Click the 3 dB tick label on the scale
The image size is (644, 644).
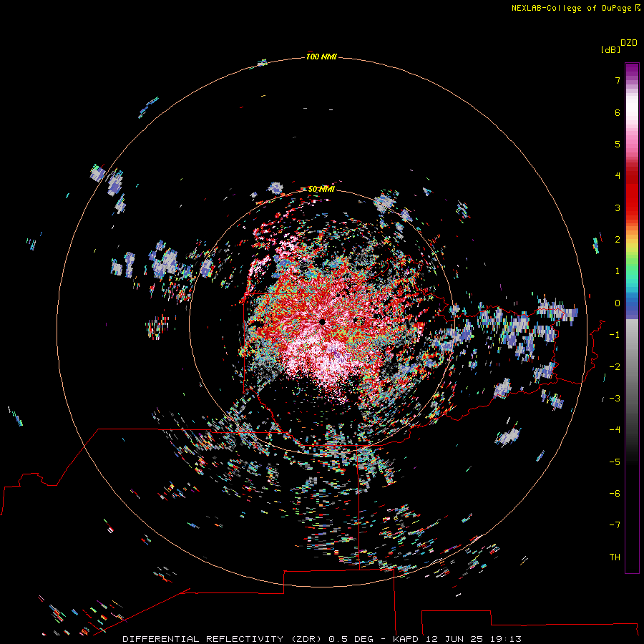[618, 208]
